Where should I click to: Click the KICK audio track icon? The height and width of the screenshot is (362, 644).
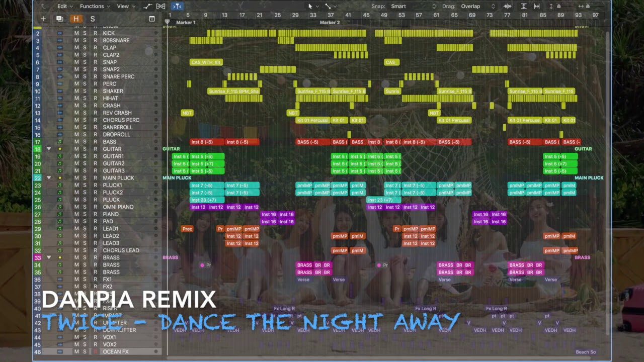[60, 33]
